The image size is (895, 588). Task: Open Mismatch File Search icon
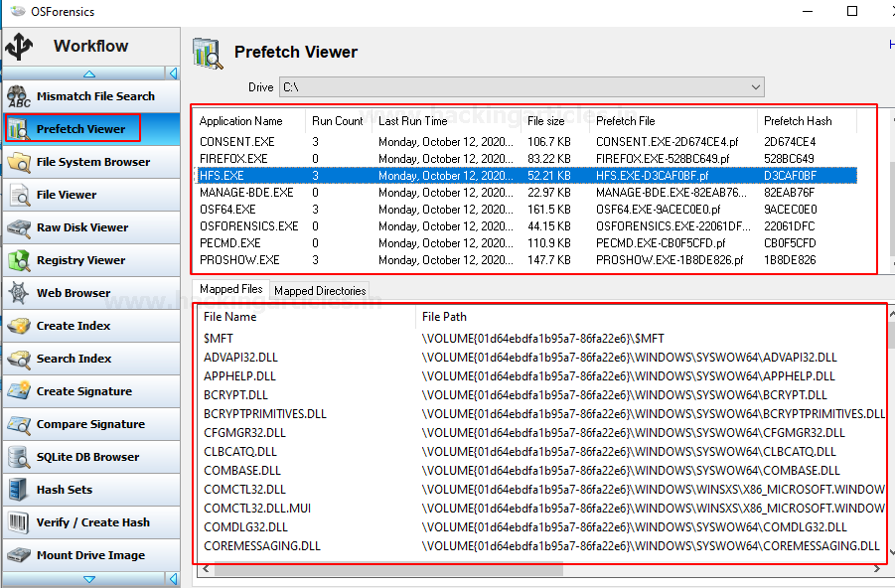pyautogui.click(x=19, y=96)
